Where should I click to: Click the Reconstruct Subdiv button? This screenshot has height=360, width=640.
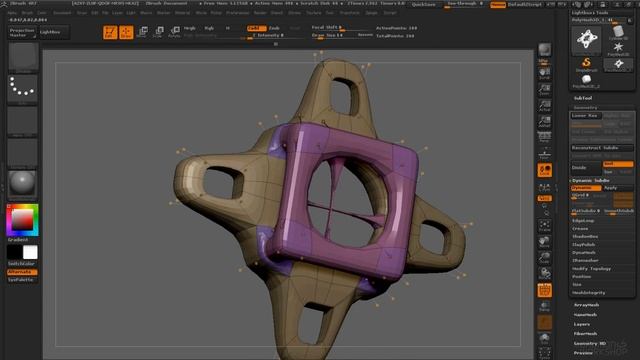point(602,148)
